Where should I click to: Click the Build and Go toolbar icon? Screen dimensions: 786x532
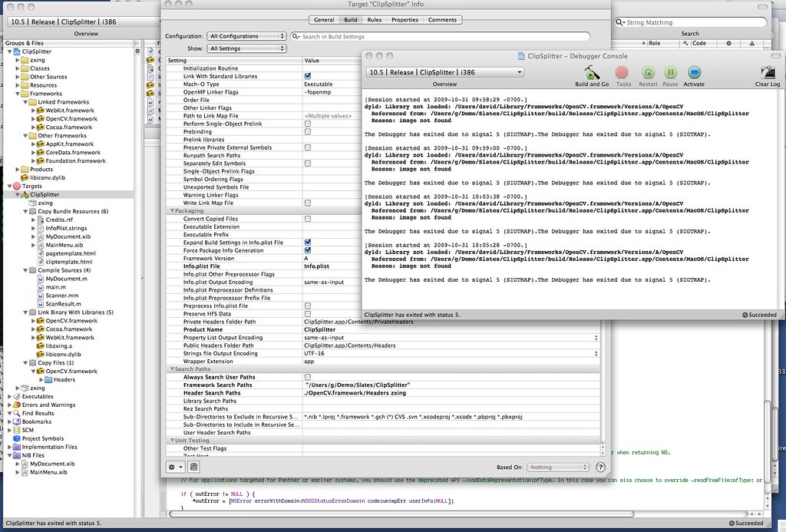[x=592, y=73]
